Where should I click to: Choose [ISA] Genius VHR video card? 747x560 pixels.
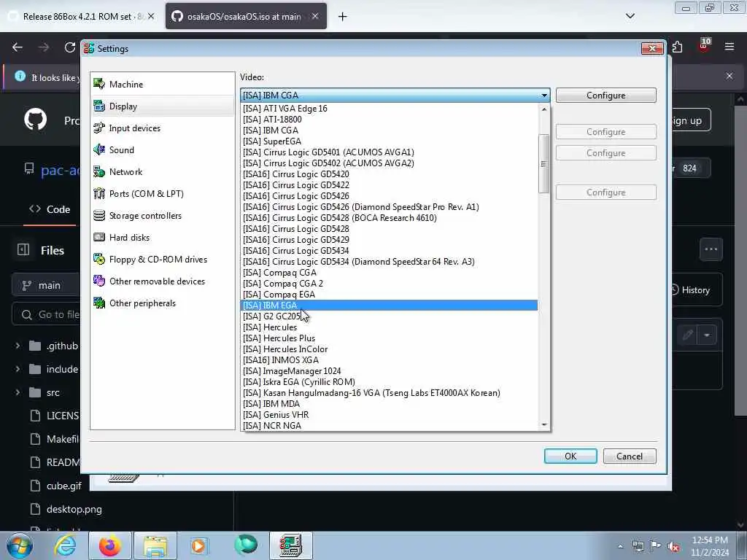click(x=390, y=415)
